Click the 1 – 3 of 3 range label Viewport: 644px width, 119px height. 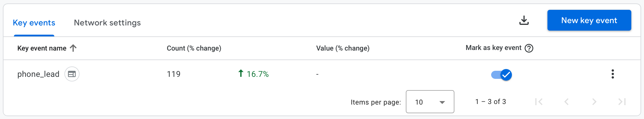[x=491, y=102]
